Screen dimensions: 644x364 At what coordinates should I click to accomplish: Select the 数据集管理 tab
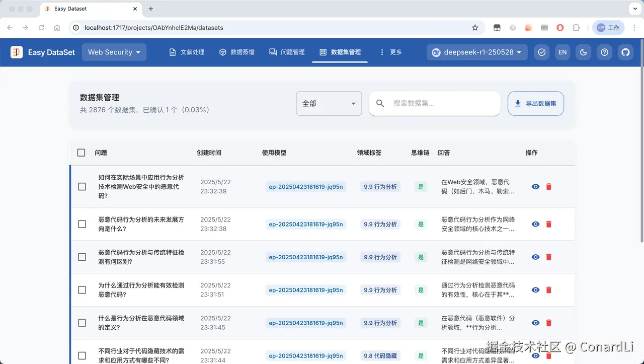click(x=340, y=52)
